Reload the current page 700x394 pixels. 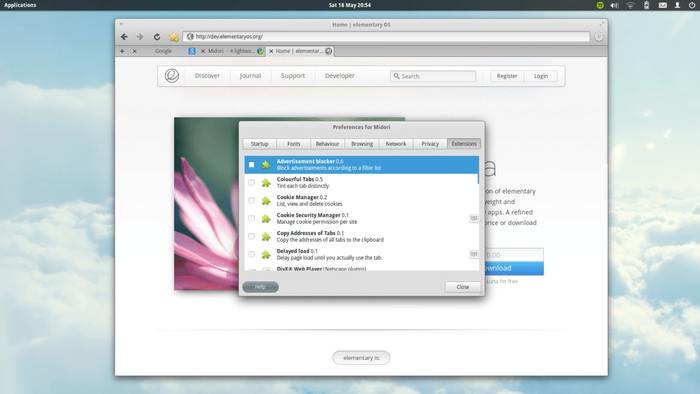[x=157, y=37]
